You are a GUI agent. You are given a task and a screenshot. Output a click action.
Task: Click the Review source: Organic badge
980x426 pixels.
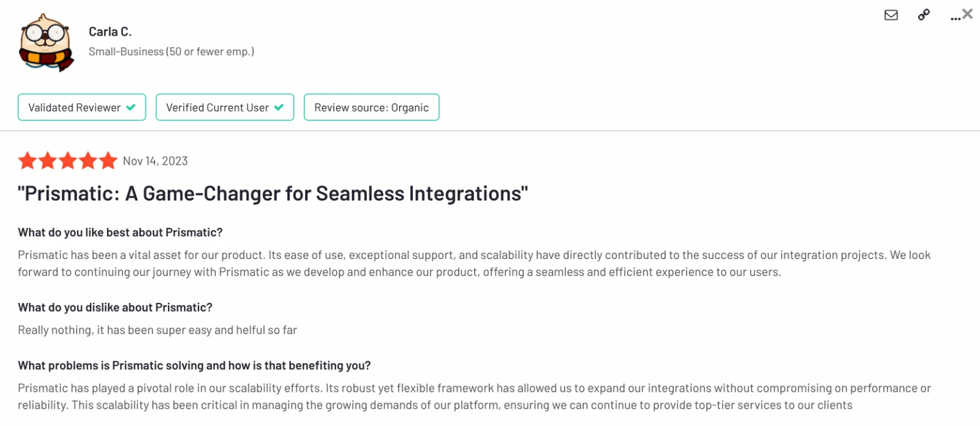click(371, 107)
